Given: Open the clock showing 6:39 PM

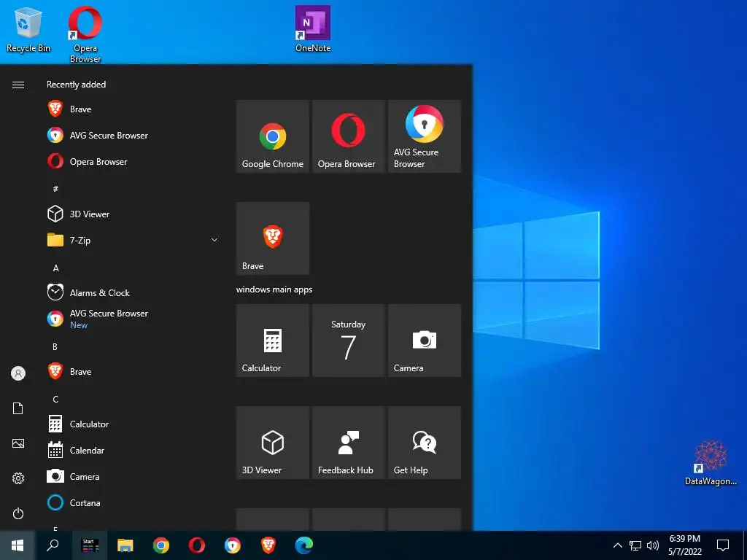Looking at the screenshot, I should (x=685, y=545).
